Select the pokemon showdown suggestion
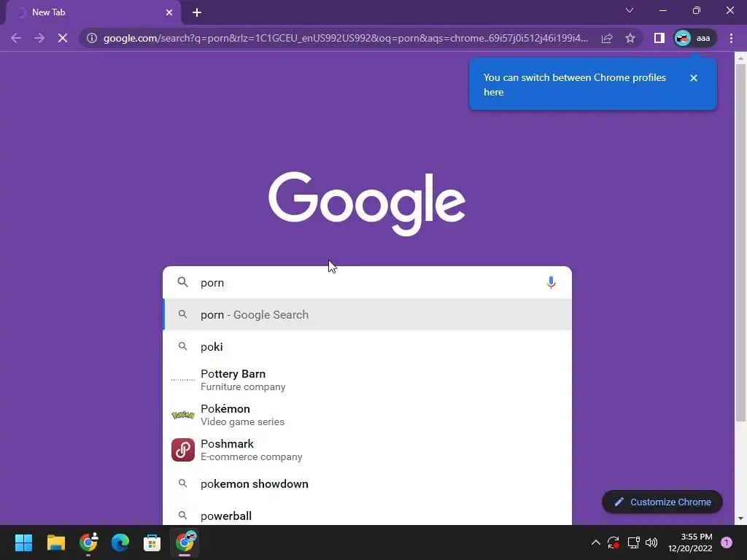This screenshot has height=560, width=747. [367, 484]
